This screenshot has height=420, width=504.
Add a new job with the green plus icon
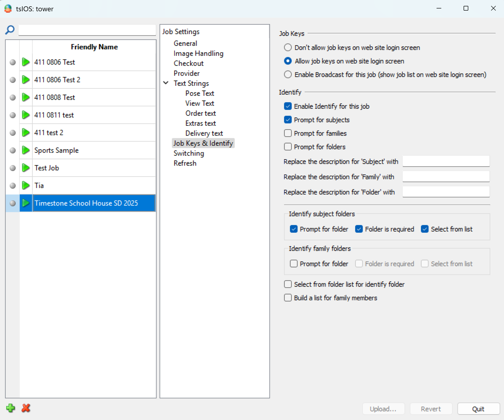point(11,408)
